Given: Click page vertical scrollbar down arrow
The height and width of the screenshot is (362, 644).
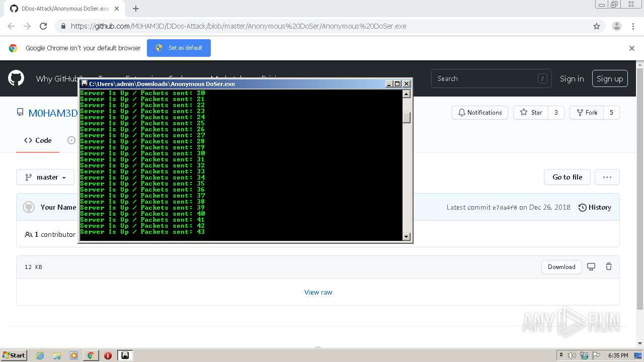Looking at the screenshot, I should pos(640,343).
